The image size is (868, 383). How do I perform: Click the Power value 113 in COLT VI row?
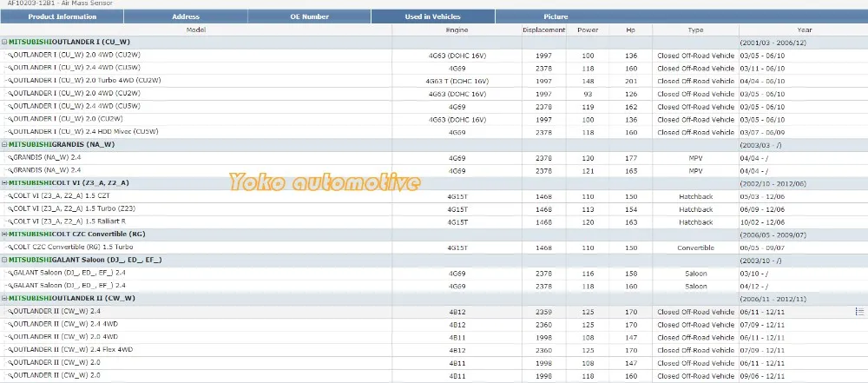(x=588, y=209)
